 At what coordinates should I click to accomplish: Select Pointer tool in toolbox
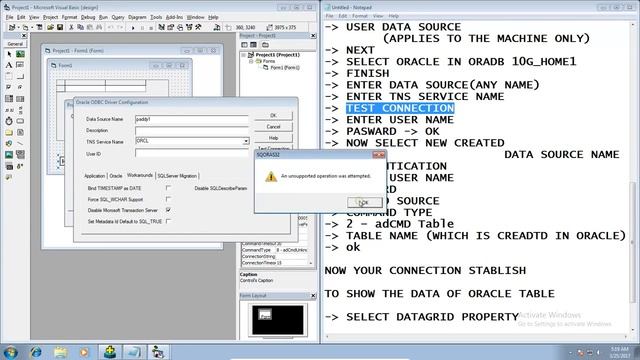tap(9, 54)
